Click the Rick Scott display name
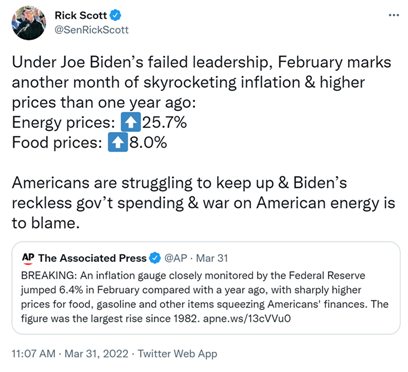Image resolution: width=408 pixels, height=372 pixels. 81,15
